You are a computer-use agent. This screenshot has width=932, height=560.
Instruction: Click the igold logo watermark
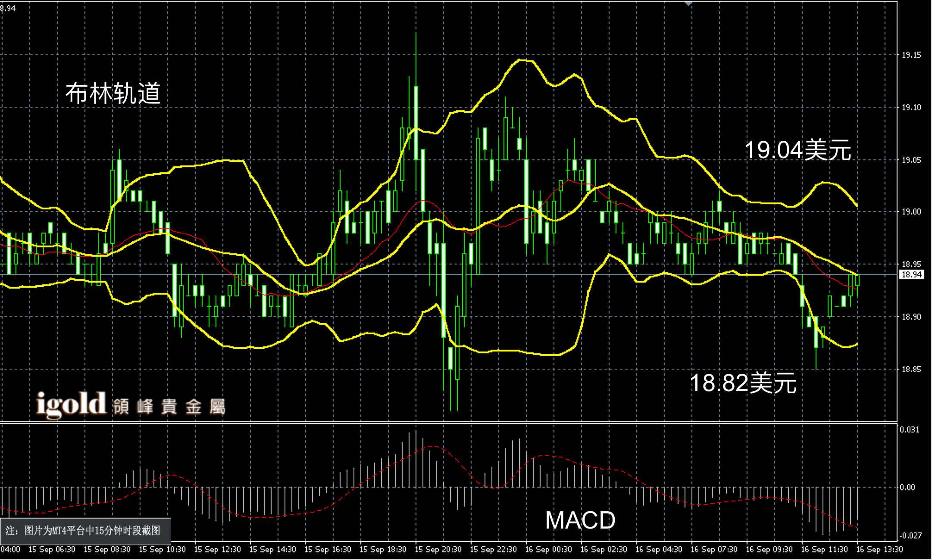tap(71, 404)
